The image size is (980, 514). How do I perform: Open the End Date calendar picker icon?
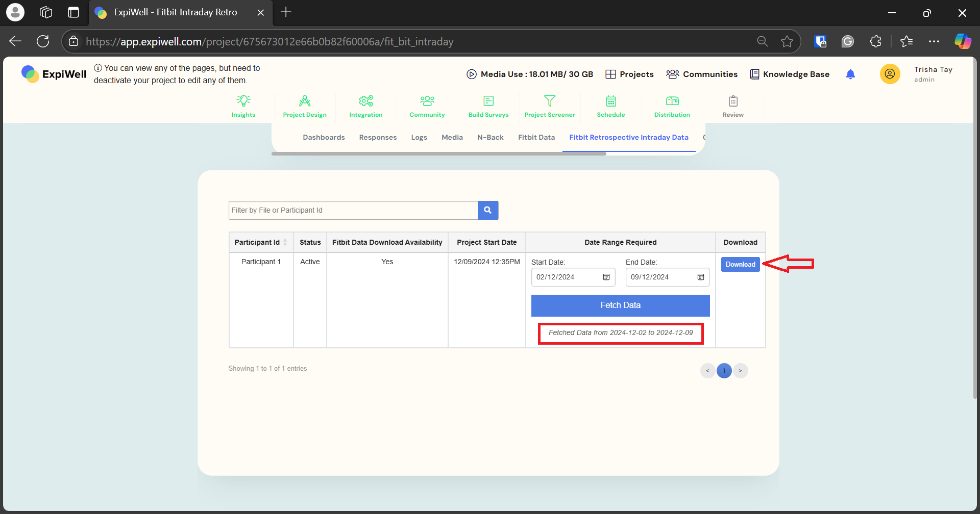701,277
